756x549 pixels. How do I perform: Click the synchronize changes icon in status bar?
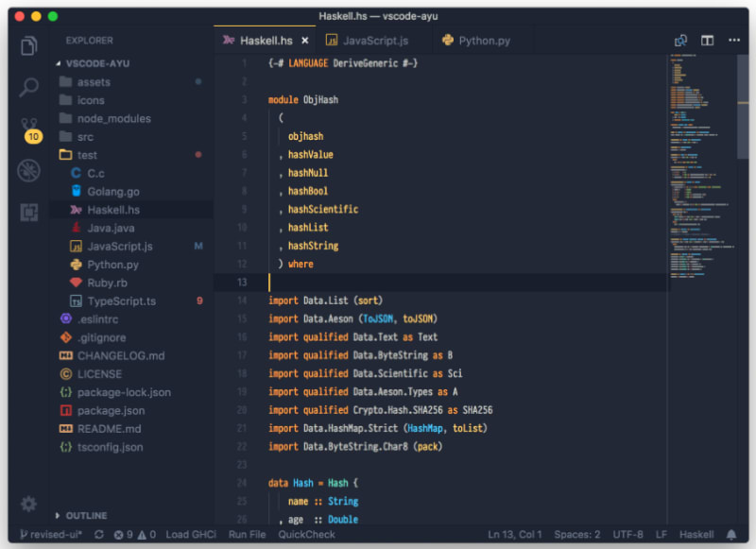99,535
